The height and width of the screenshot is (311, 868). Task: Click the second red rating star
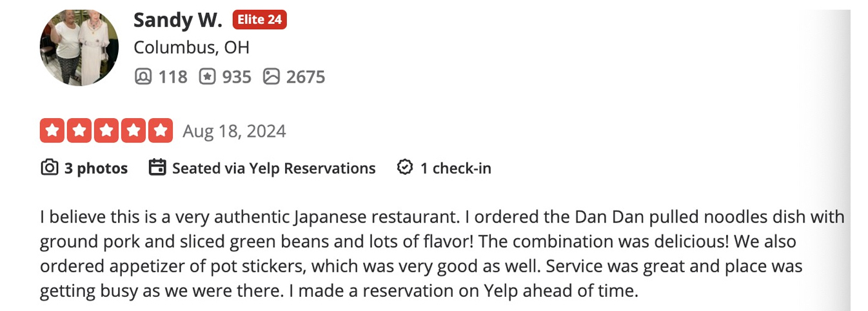tap(79, 131)
